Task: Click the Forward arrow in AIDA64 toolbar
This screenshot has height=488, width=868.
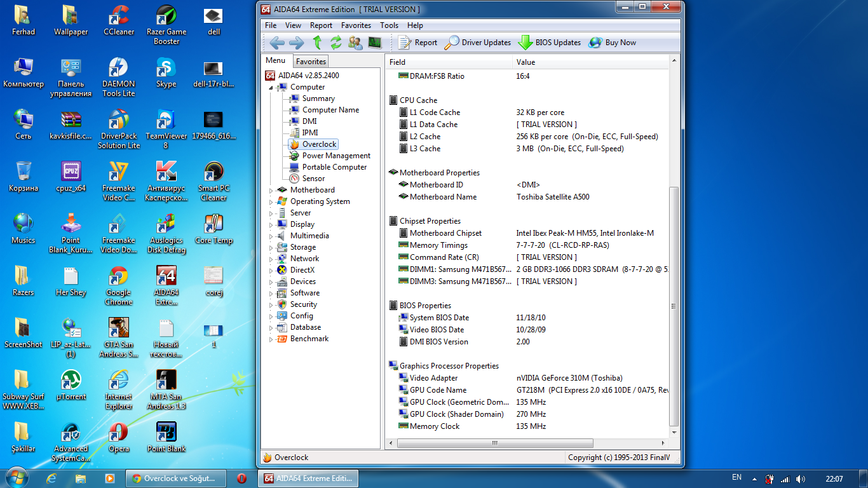Action: (x=297, y=43)
